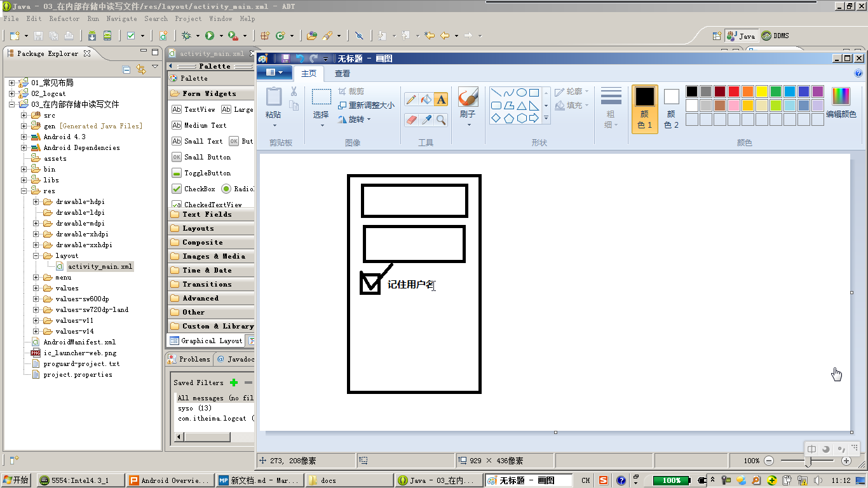Viewport: 868px width, 488px height.
Task: Click the zoom in plus button in Paint
Action: coord(846,461)
